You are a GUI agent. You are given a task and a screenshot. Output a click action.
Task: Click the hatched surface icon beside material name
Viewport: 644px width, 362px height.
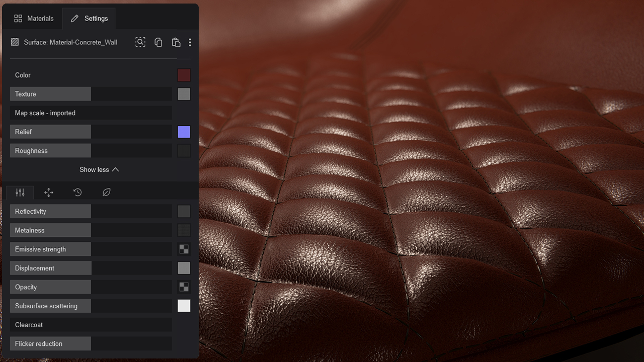pos(15,42)
